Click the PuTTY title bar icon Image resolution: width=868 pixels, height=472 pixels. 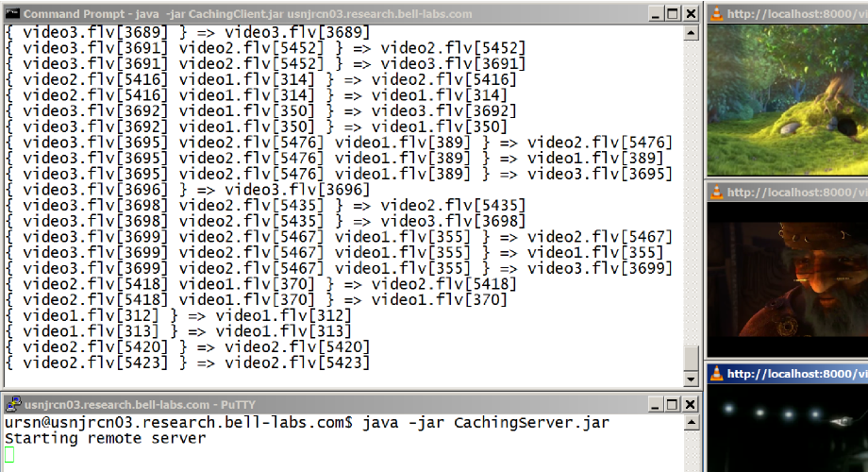tap(13, 404)
